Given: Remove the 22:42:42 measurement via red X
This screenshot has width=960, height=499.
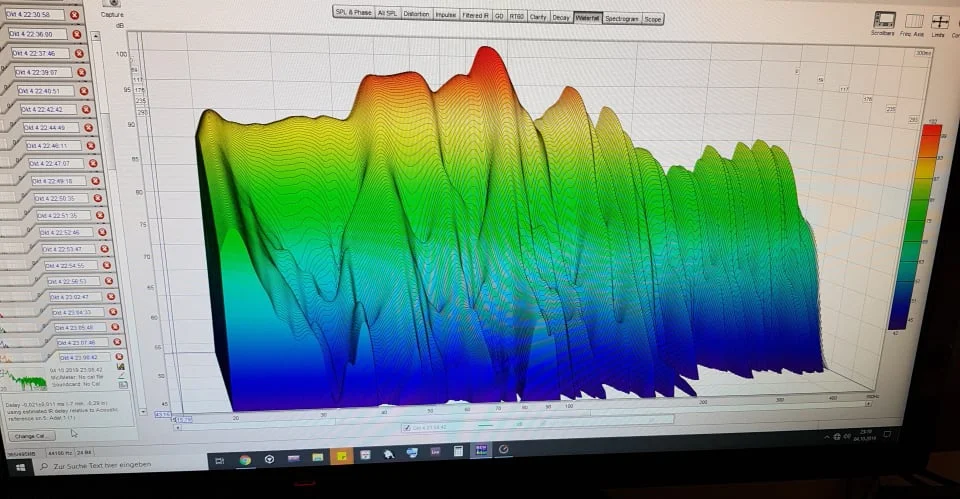Looking at the screenshot, I should [x=86, y=110].
